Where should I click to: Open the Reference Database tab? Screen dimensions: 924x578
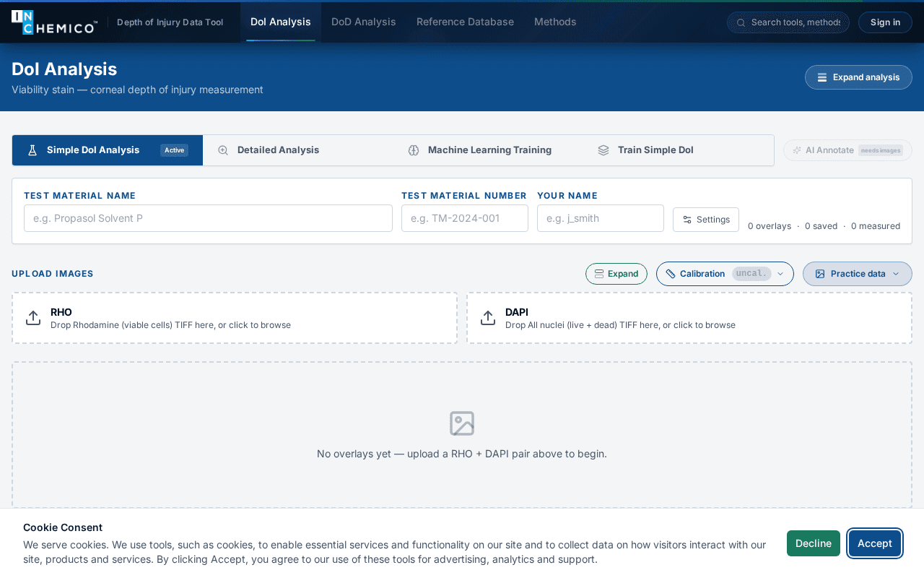click(x=465, y=22)
